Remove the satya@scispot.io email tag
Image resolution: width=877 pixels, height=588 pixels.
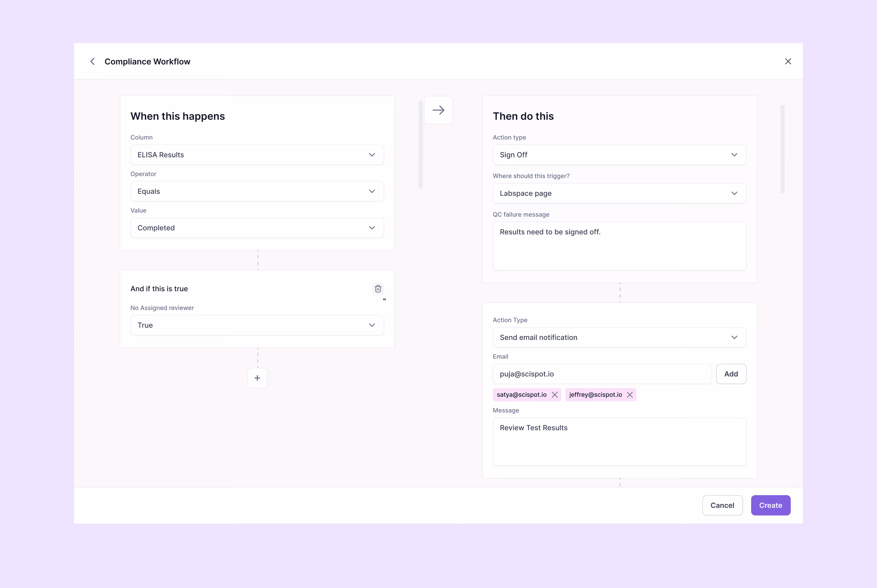(555, 394)
